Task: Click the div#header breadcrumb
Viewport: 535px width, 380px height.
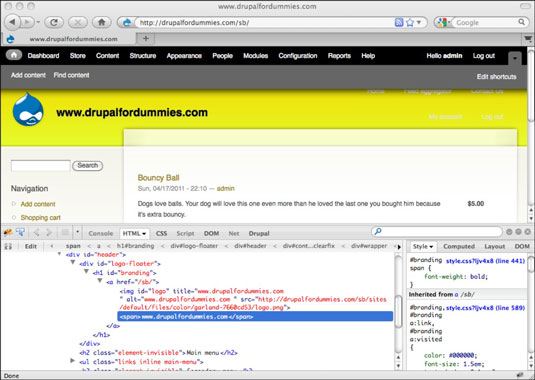Action: click(x=250, y=246)
